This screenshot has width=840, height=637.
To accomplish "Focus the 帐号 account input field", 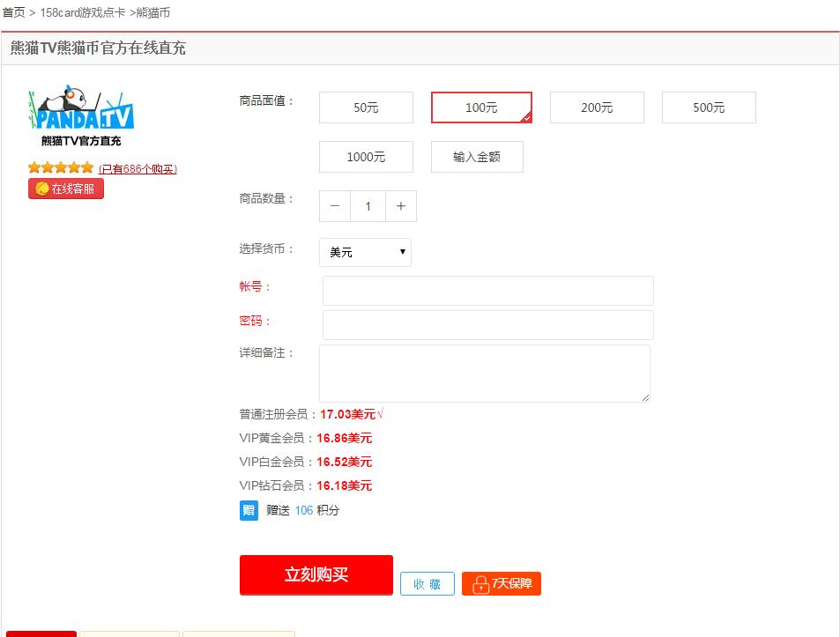I will point(488,291).
